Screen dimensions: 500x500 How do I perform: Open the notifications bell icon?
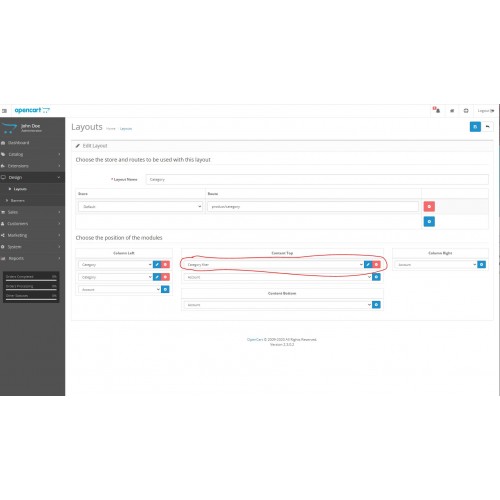pos(437,110)
